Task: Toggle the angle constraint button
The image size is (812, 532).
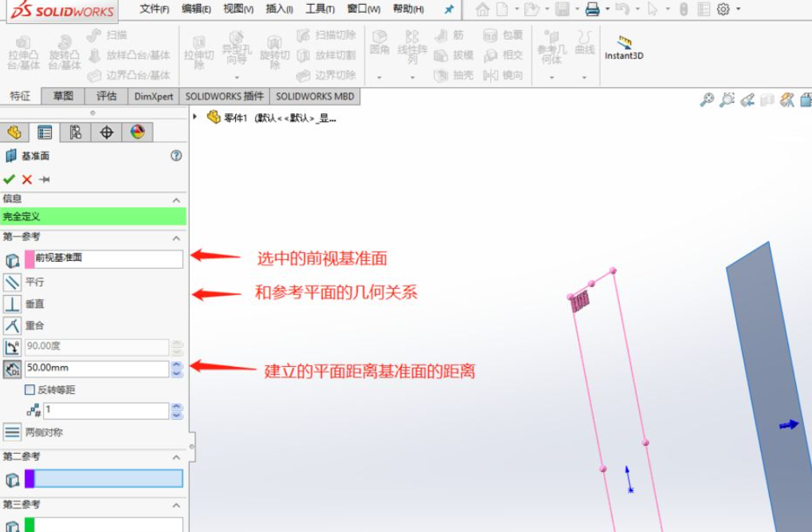Action: click(12, 348)
